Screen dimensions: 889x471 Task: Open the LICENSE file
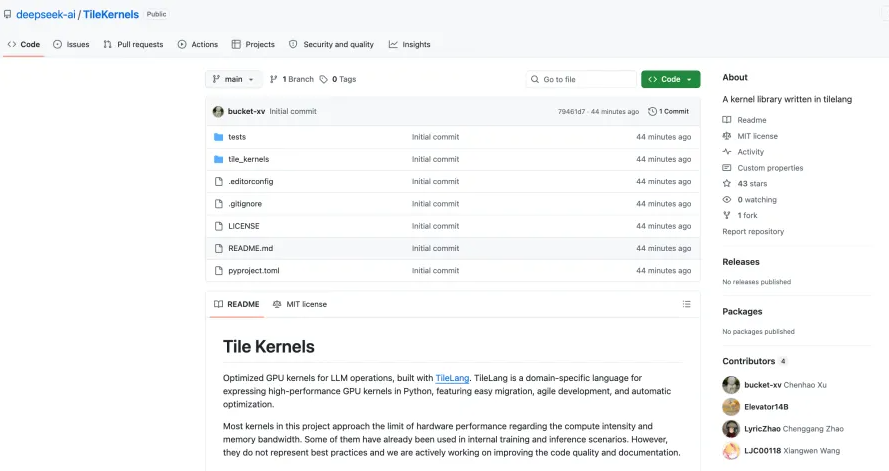tap(244, 226)
